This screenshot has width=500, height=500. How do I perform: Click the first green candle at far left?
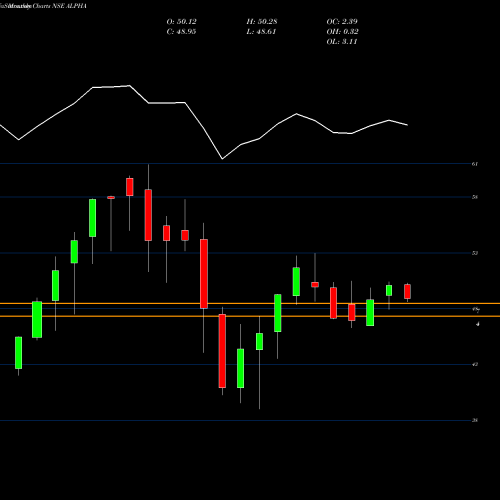pyautogui.click(x=19, y=353)
